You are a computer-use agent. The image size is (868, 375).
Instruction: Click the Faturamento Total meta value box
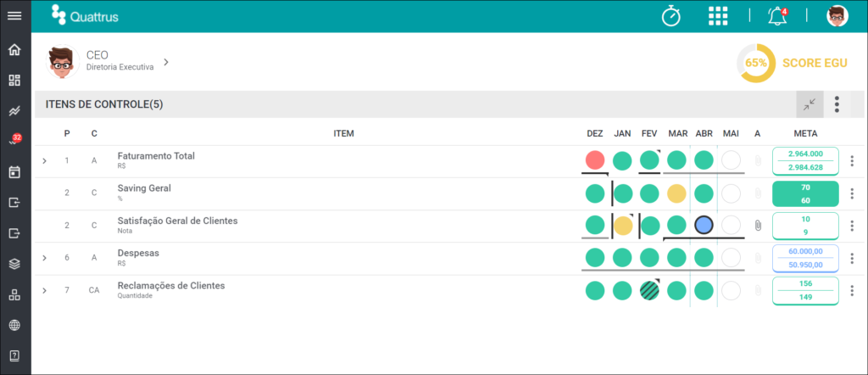click(805, 161)
